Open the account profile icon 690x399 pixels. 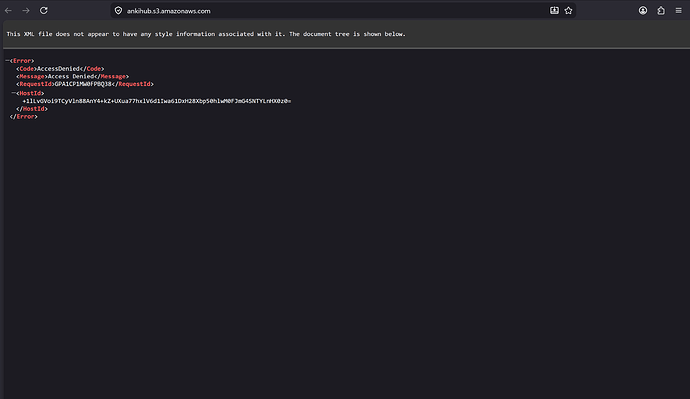pyautogui.click(x=643, y=11)
